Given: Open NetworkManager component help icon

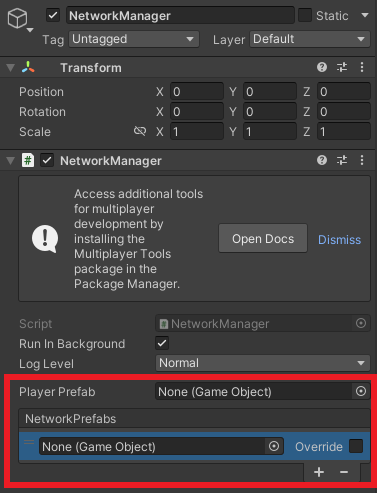Looking at the screenshot, I should tap(322, 160).
